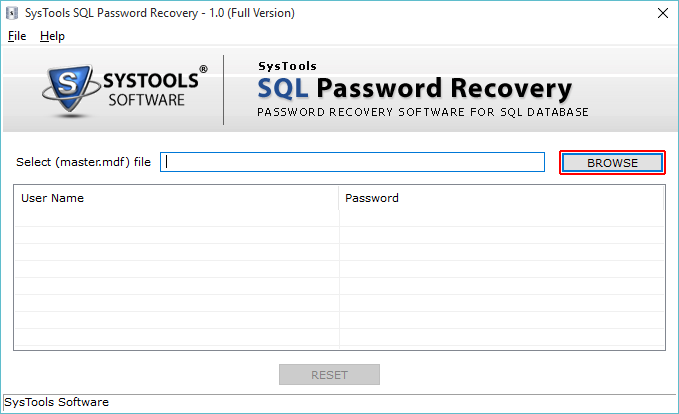
Task: Click the 'SQL Password Recovery' banner heading
Action: tap(414, 88)
